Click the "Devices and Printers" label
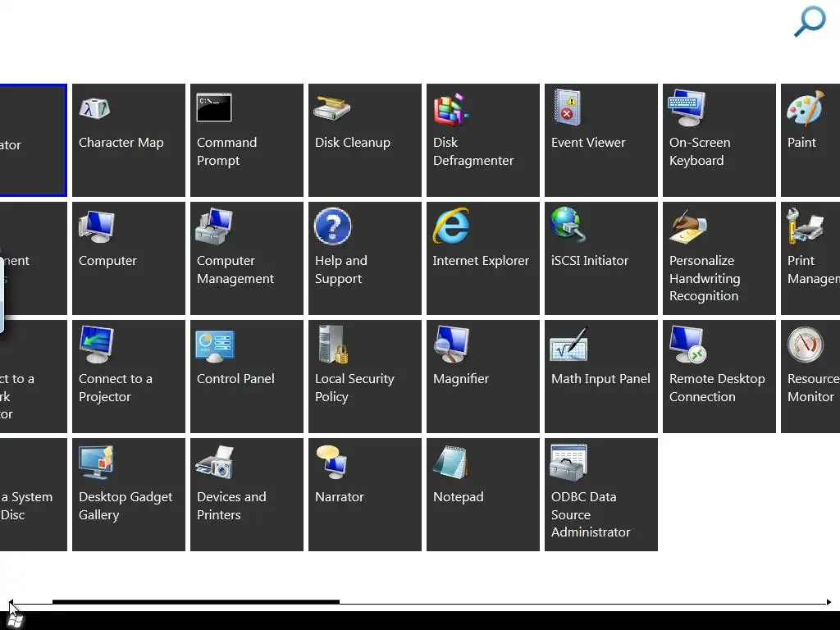The image size is (840, 630). click(231, 505)
